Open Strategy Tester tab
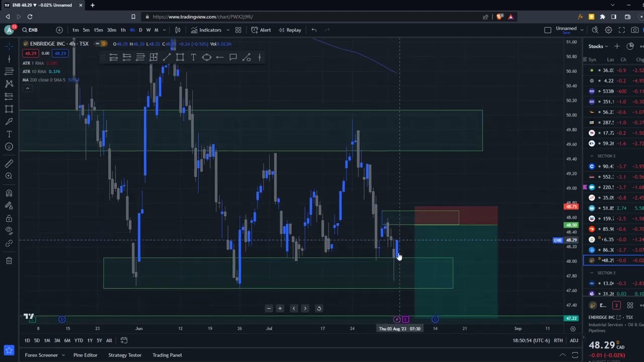Image resolution: width=644 pixels, height=362 pixels. pos(125,355)
